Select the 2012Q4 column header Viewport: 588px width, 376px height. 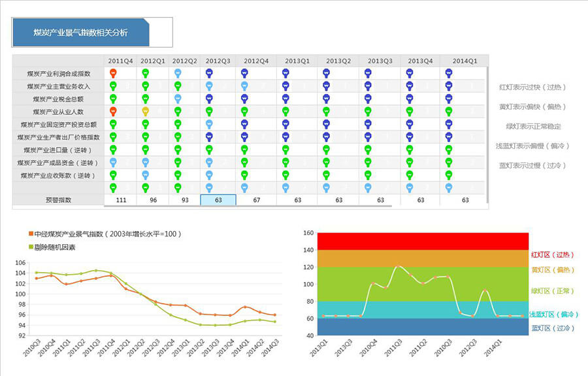point(256,61)
